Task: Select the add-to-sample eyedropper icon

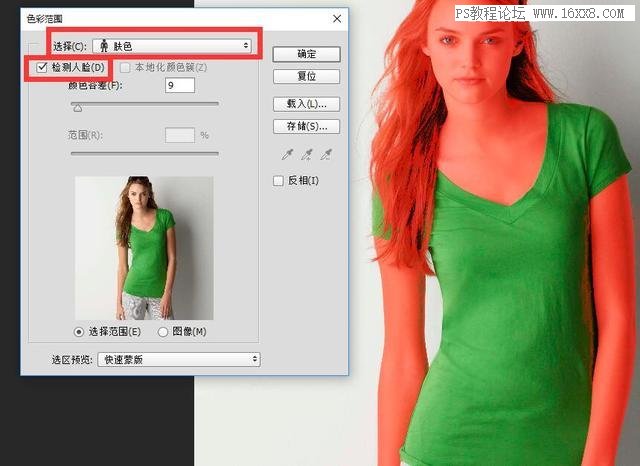Action: [307, 154]
